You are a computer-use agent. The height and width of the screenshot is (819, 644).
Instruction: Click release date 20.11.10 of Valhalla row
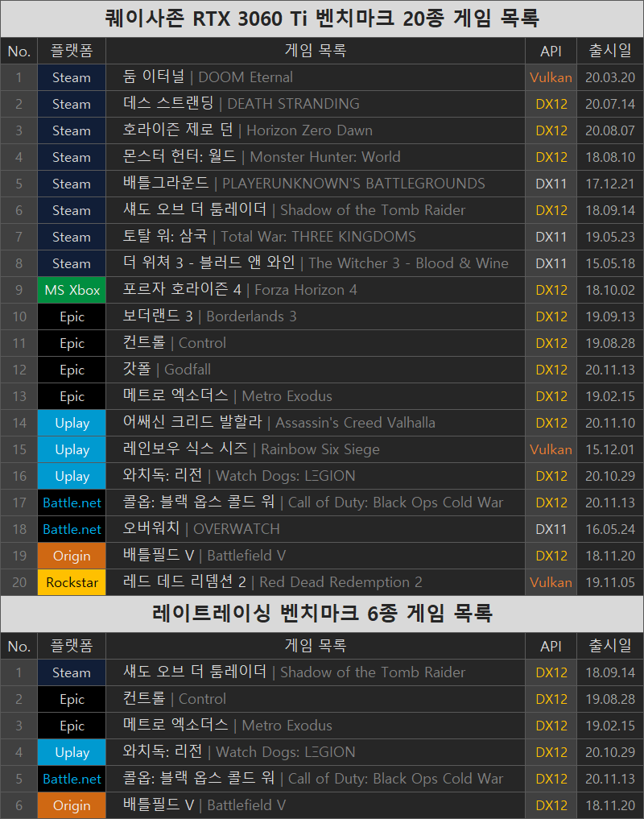click(x=610, y=423)
